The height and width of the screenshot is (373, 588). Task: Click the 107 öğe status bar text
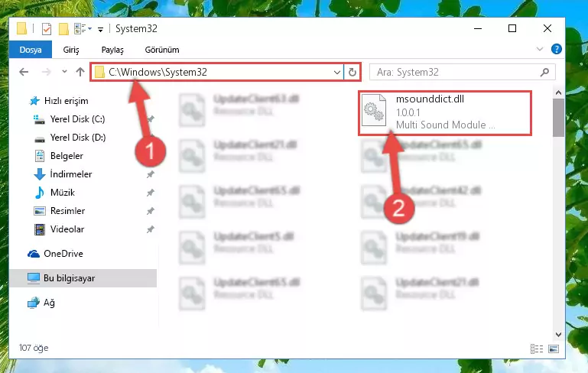tap(34, 348)
